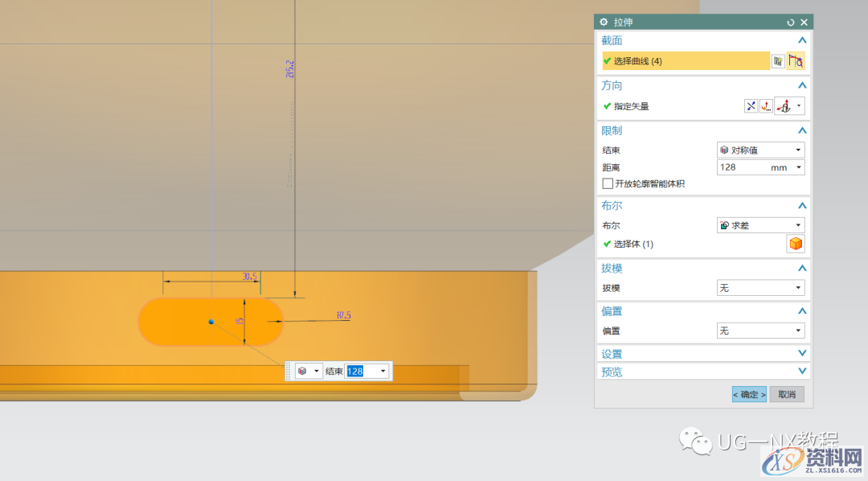Click the curve selection icon in 截面
The height and width of the screenshot is (481, 868).
click(x=796, y=61)
